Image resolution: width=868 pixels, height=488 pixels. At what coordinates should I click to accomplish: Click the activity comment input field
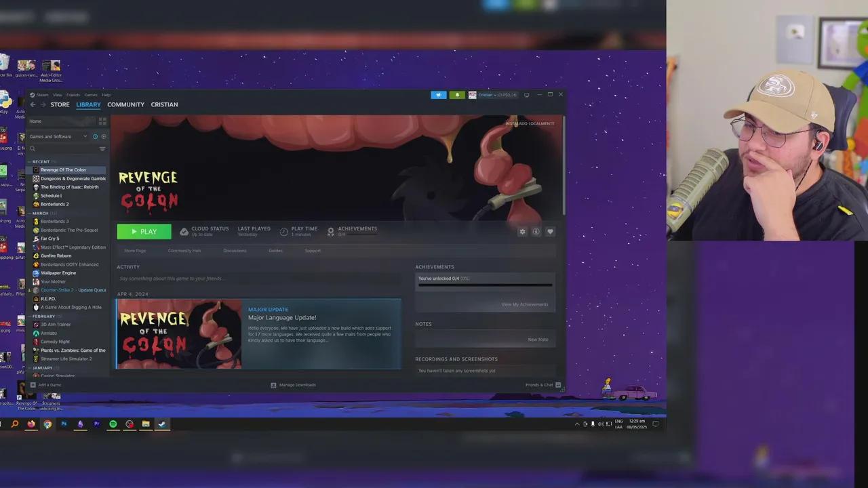258,279
